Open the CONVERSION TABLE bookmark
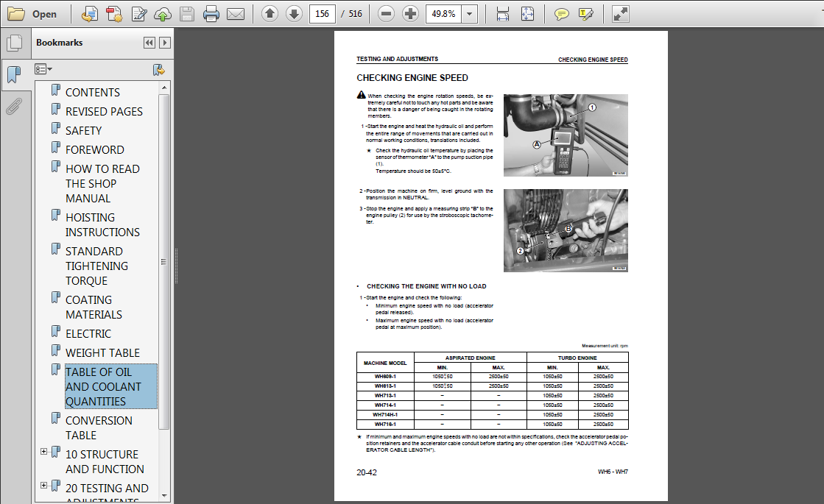The width and height of the screenshot is (824, 504). tap(99, 428)
